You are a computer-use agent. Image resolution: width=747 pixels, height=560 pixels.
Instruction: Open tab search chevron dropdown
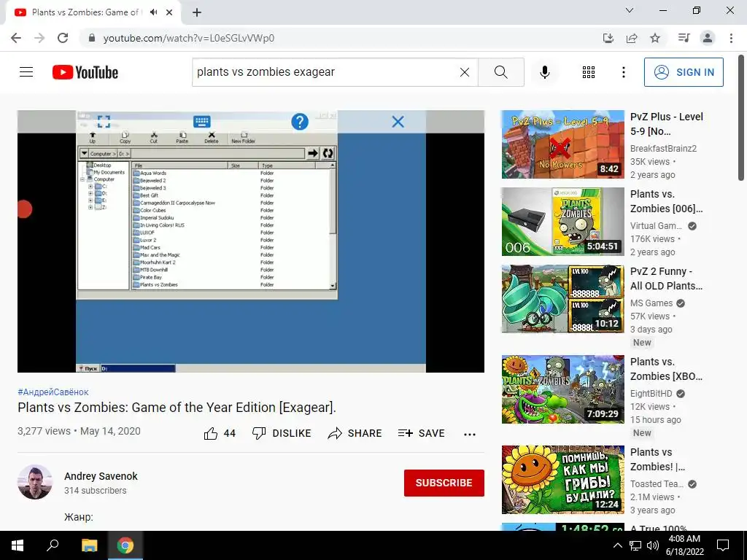pyautogui.click(x=630, y=10)
